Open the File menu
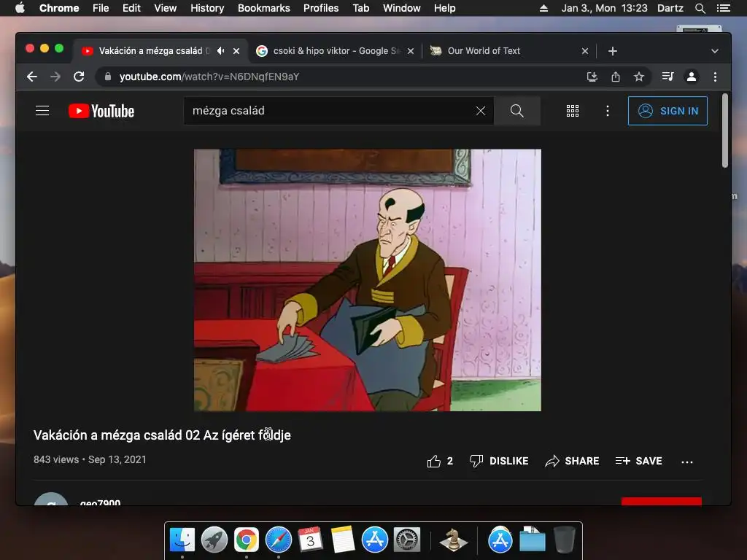This screenshot has height=560, width=747. tap(101, 8)
